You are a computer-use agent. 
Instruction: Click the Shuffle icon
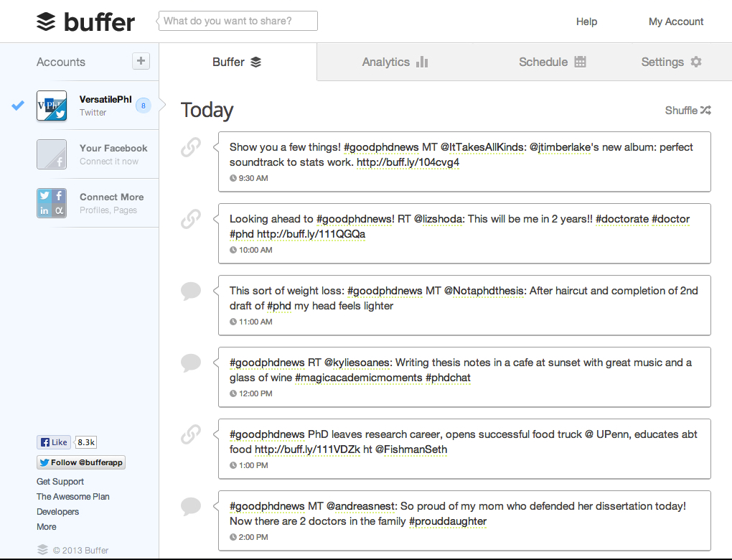(705, 111)
